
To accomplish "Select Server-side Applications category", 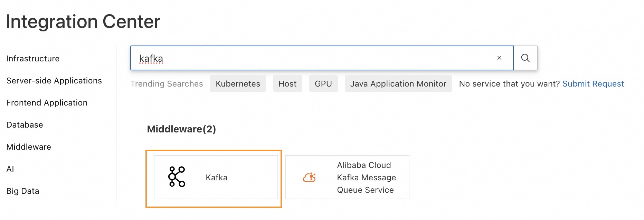I will [54, 81].
